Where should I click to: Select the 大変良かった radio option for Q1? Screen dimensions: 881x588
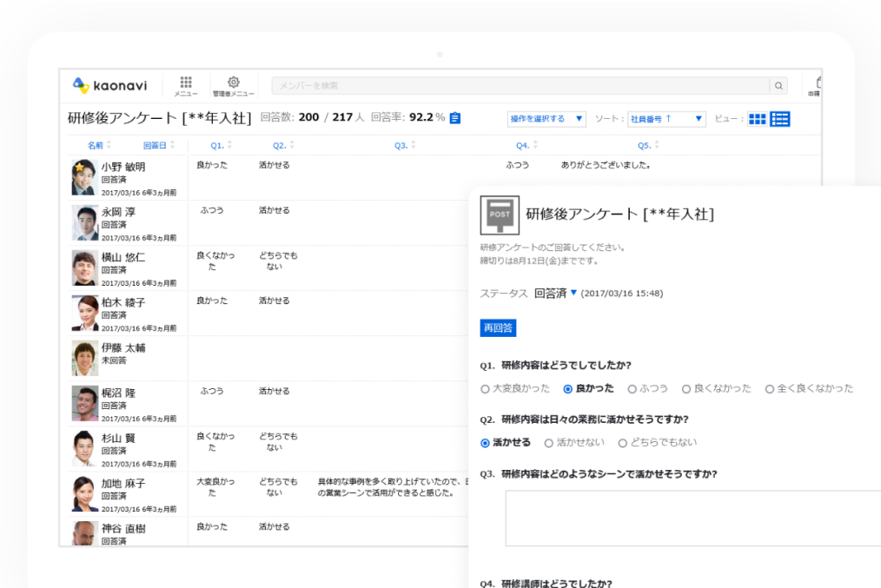485,389
